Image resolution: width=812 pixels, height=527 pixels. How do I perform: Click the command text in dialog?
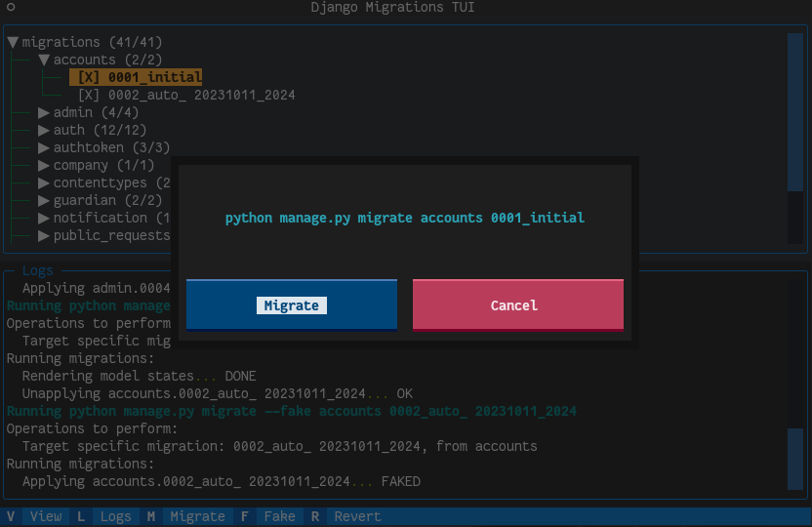(405, 218)
